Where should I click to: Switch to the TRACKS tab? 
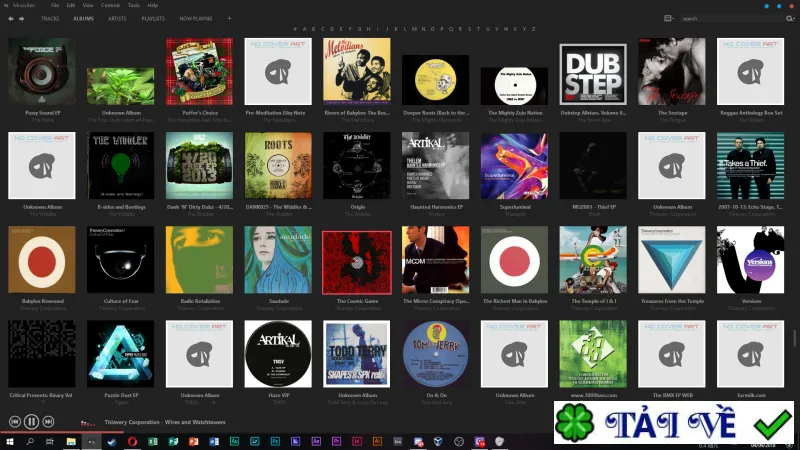50,18
